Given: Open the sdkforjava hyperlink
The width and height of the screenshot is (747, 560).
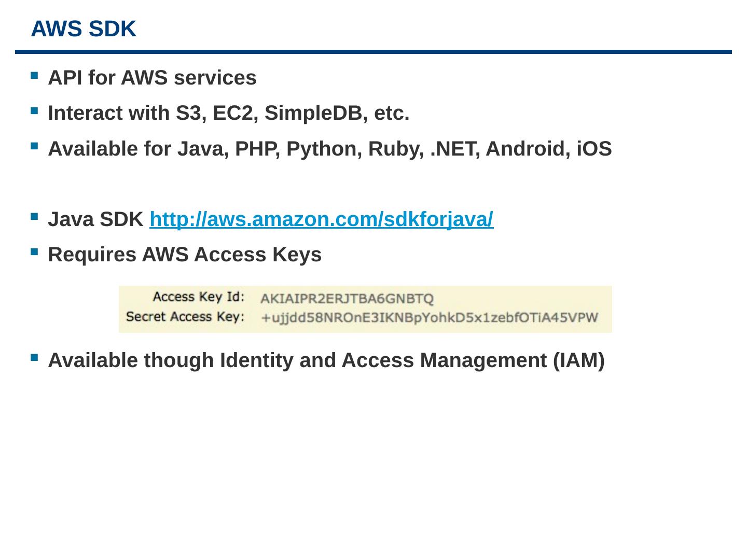Looking at the screenshot, I should pyautogui.click(x=321, y=219).
